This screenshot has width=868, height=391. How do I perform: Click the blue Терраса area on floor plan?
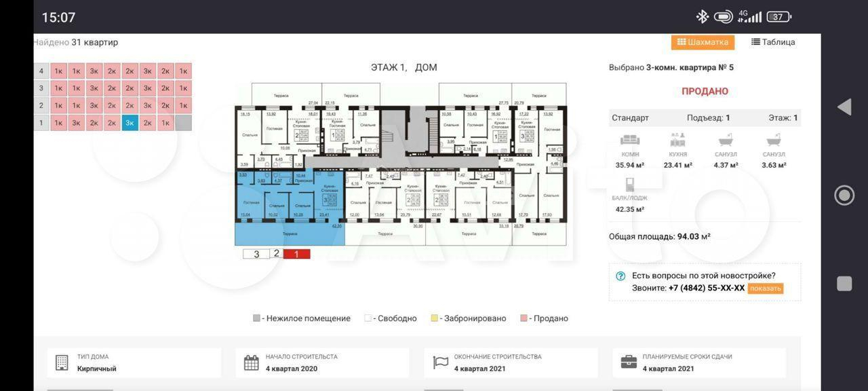coord(290,233)
